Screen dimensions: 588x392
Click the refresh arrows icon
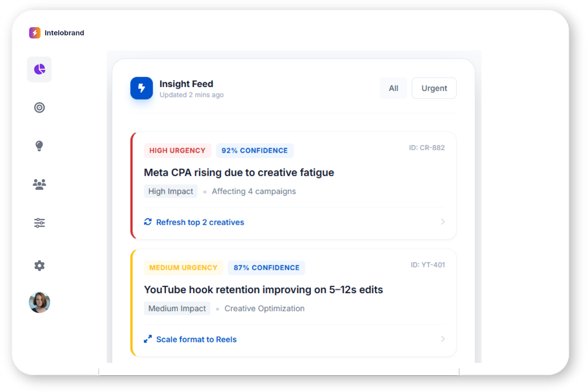pyautogui.click(x=148, y=222)
